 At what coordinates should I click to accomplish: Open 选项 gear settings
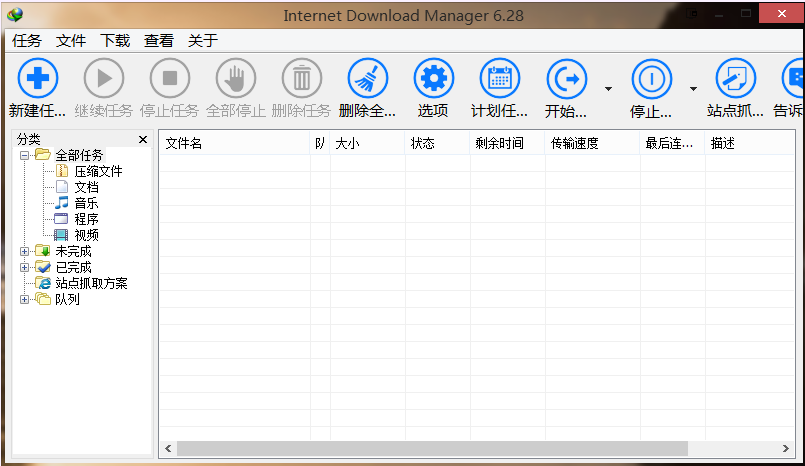pos(434,78)
